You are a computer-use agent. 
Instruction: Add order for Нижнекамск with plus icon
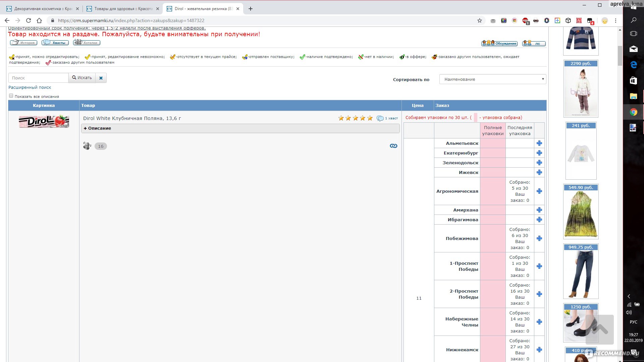click(x=539, y=350)
